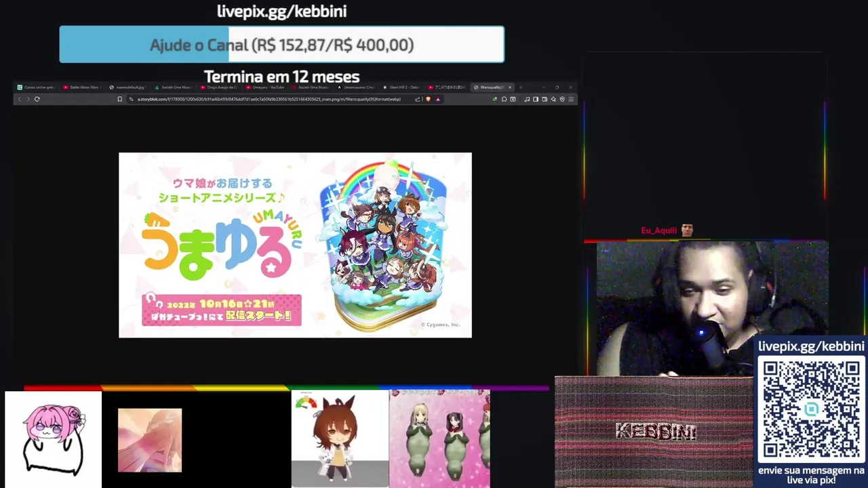Switch to the Umayuru - YouTube tab
868x488 pixels.
click(266, 87)
